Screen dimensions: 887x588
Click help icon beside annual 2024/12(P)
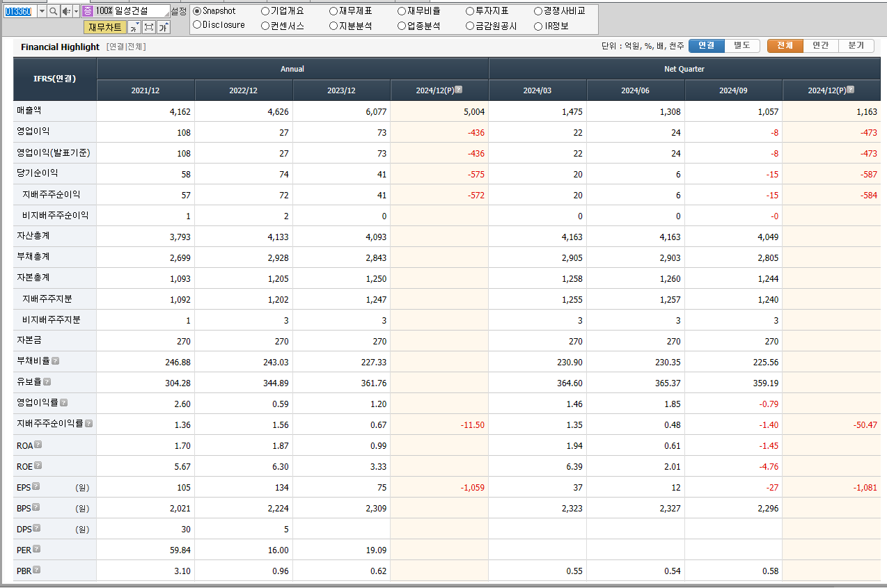click(459, 90)
